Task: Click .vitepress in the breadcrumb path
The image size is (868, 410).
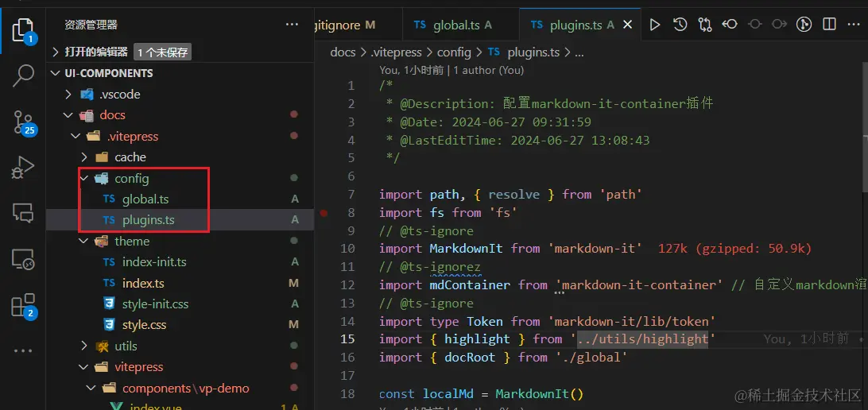Action: (x=397, y=52)
